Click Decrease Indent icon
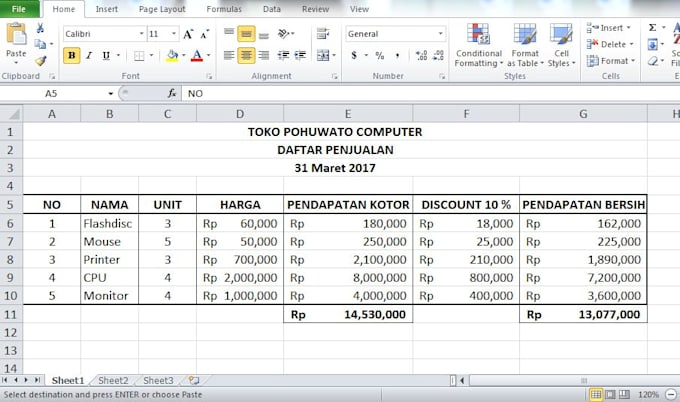Image resolution: width=680 pixels, height=402 pixels. point(283,55)
